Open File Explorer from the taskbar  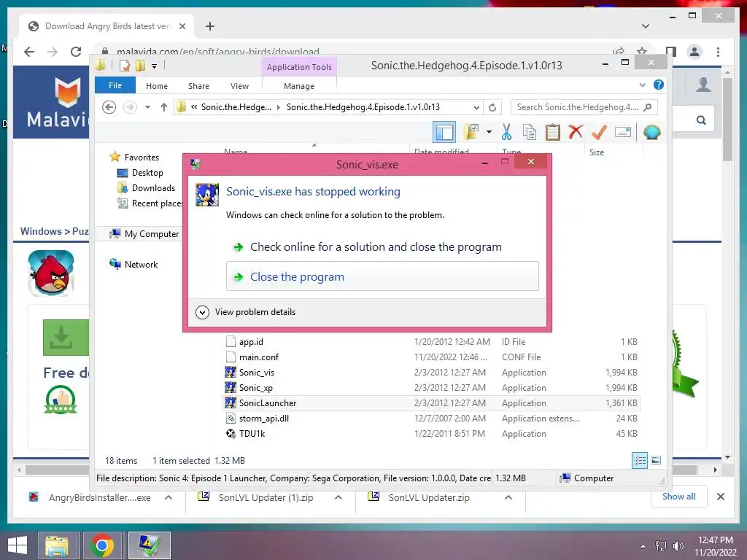(x=57, y=545)
